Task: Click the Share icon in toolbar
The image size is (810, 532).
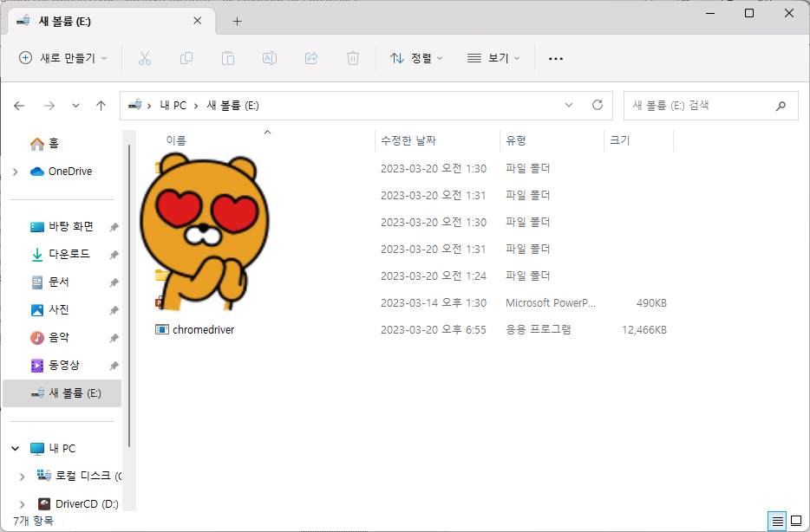Action: tap(311, 58)
